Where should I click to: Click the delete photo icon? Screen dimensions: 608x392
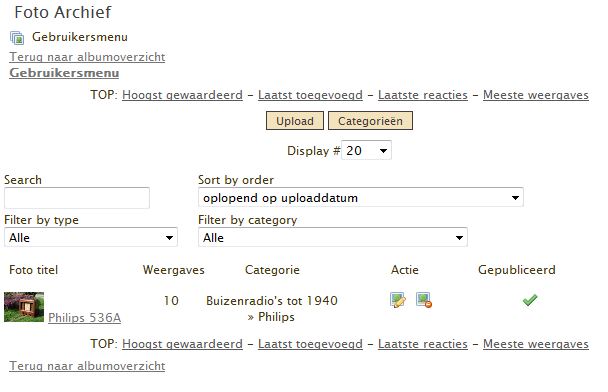coord(424,300)
